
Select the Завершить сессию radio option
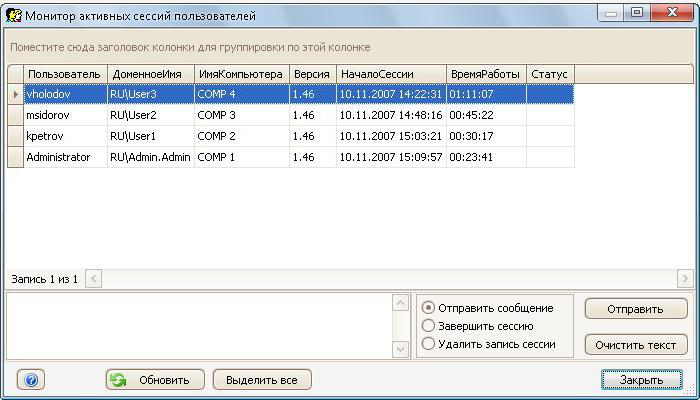click(478, 326)
